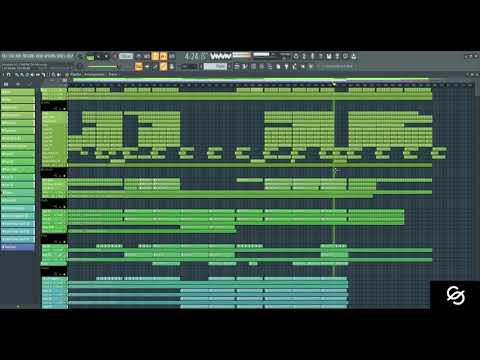Open the File menu
Viewport: 480px width, 360px height.
5,56
